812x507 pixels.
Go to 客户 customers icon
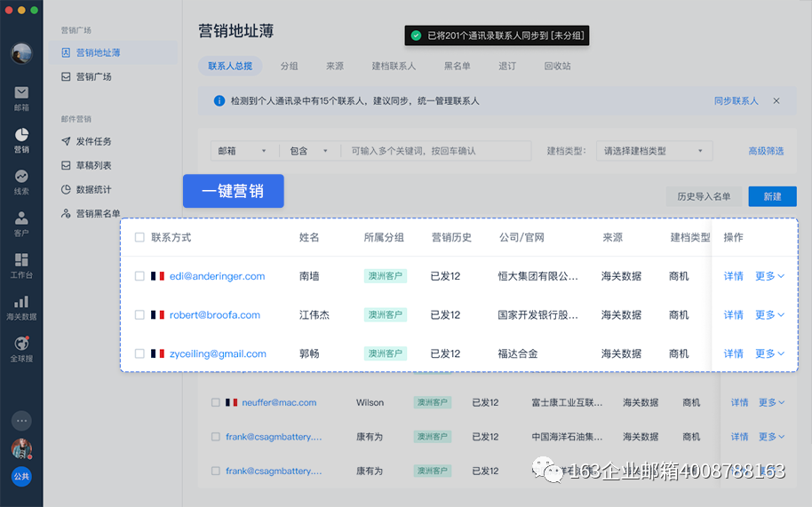click(x=21, y=223)
